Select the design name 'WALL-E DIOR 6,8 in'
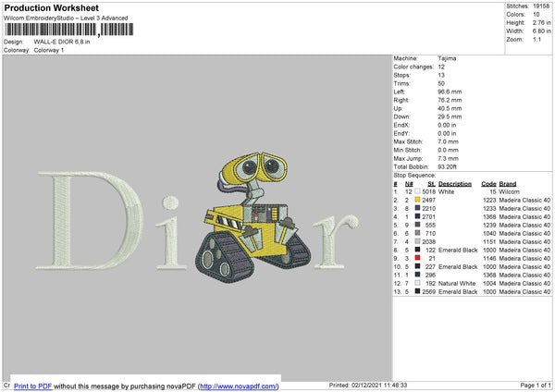 (x=62, y=42)
